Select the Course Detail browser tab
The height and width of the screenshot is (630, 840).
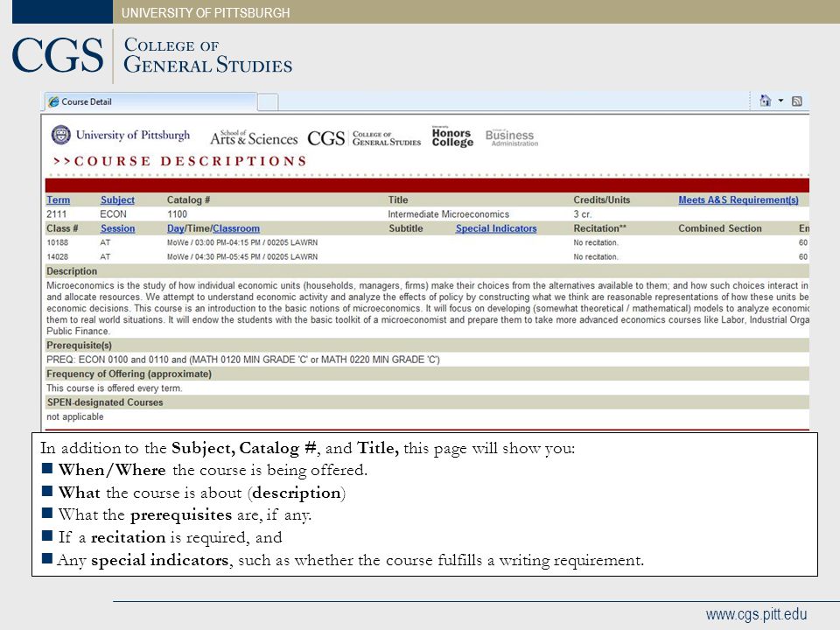pos(150,101)
